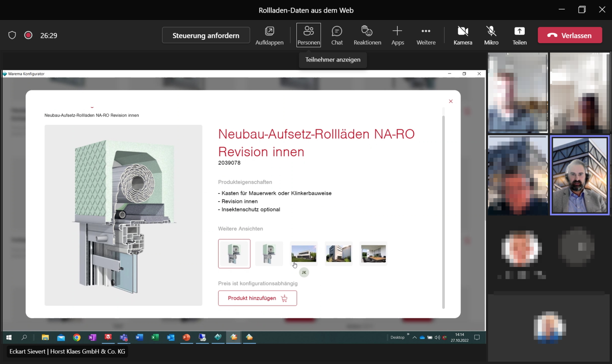The width and height of the screenshot is (612, 364).
Task: Select first product cutaway thumbnail
Action: coord(234,253)
